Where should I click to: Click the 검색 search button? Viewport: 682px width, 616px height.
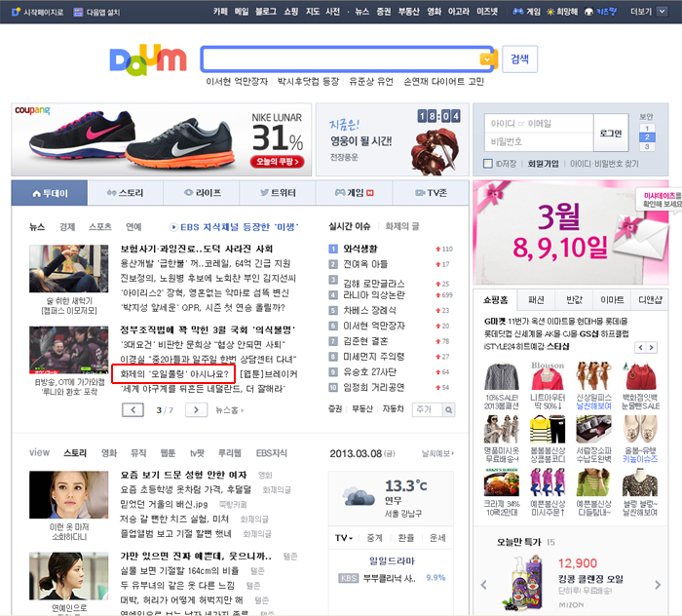[x=519, y=59]
